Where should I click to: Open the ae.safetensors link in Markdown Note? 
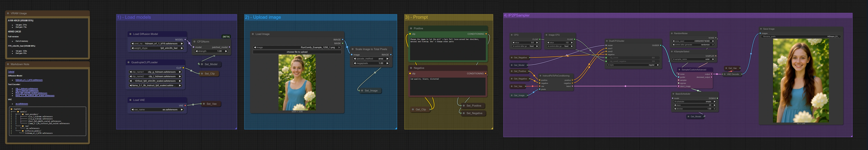[22, 104]
